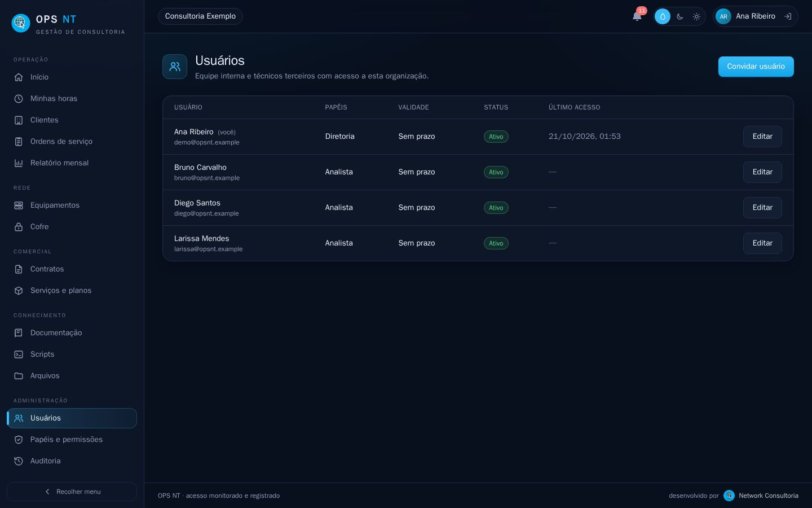Image resolution: width=812 pixels, height=508 pixels.
Task: Edit user Larissa Mendes
Action: (762, 243)
